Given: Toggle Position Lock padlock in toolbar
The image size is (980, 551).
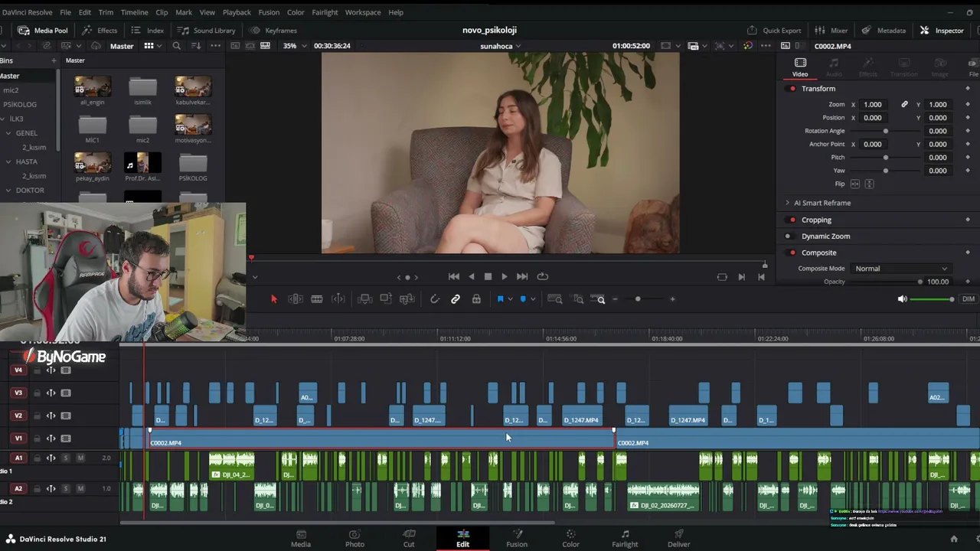Looking at the screenshot, I should [476, 299].
